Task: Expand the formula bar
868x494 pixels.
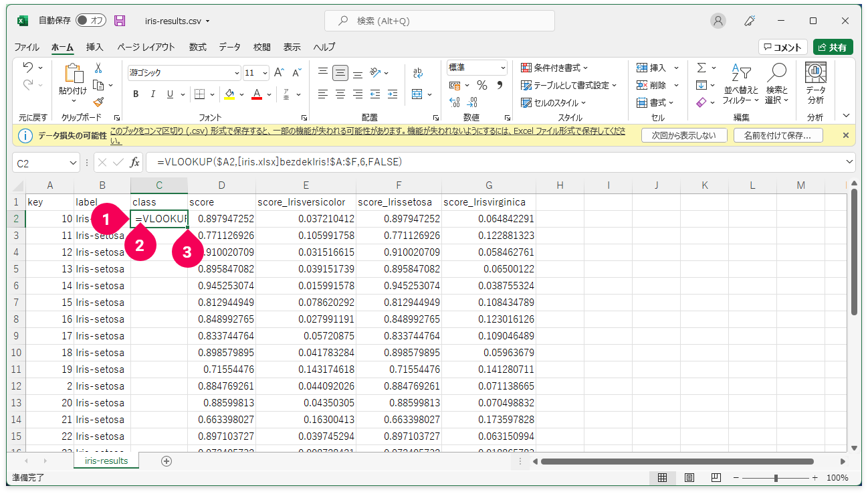Action: tap(850, 162)
